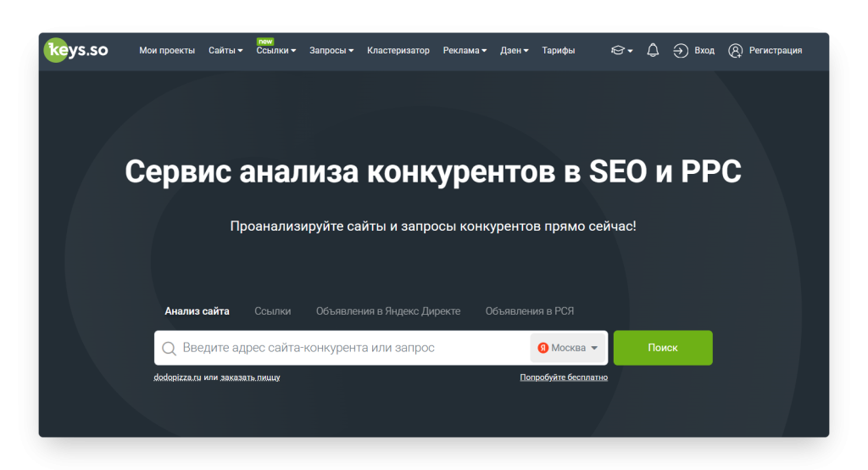This screenshot has width=868, height=470.
Task: Expand the Ссылки dropdown menu
Action: pyautogui.click(x=275, y=51)
